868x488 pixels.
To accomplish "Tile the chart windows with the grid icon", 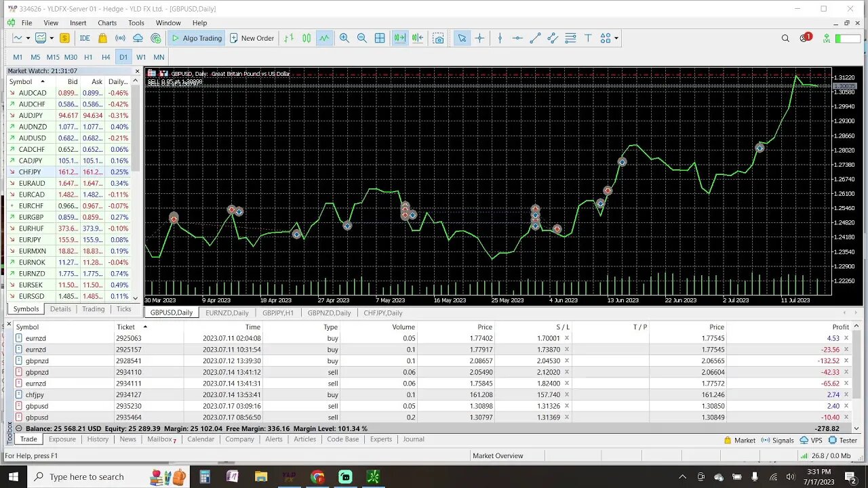I will pyautogui.click(x=380, y=39).
